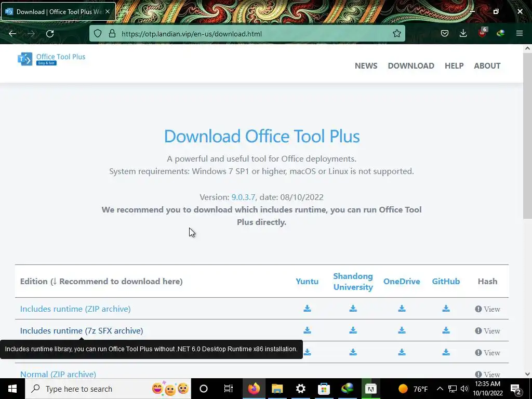Viewport: 532px width, 399px height.
Task: Click OneDrive download icon in third row
Action: click(402, 352)
